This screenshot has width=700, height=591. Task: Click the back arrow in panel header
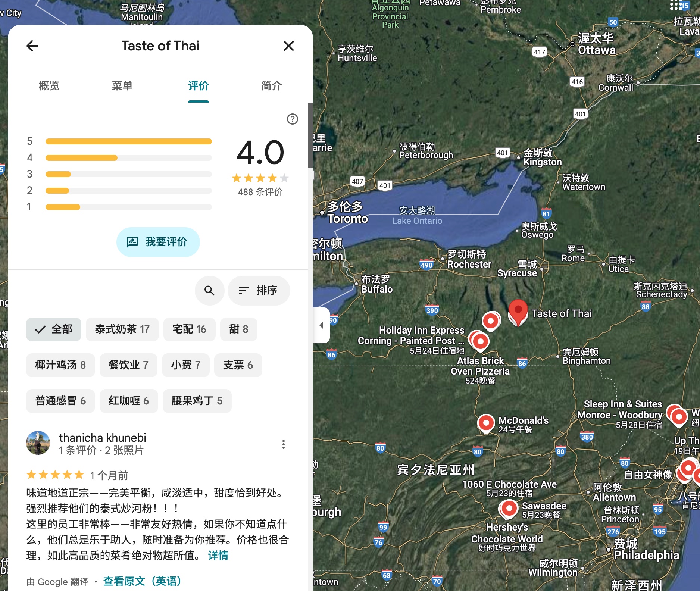pyautogui.click(x=32, y=46)
